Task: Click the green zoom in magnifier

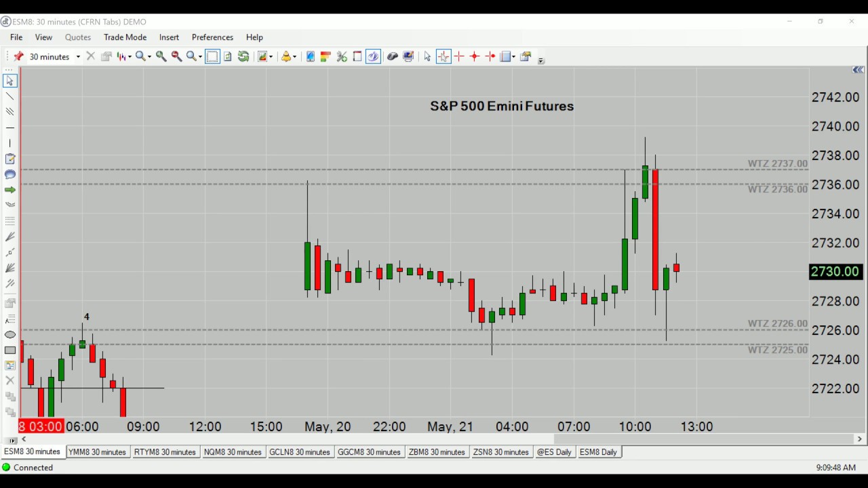Action: [161, 57]
